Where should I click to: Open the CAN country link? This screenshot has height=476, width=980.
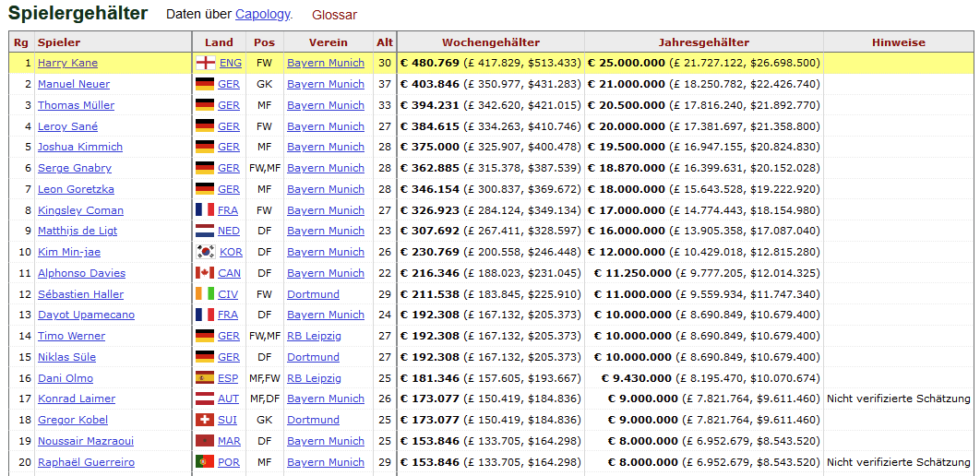click(x=230, y=274)
